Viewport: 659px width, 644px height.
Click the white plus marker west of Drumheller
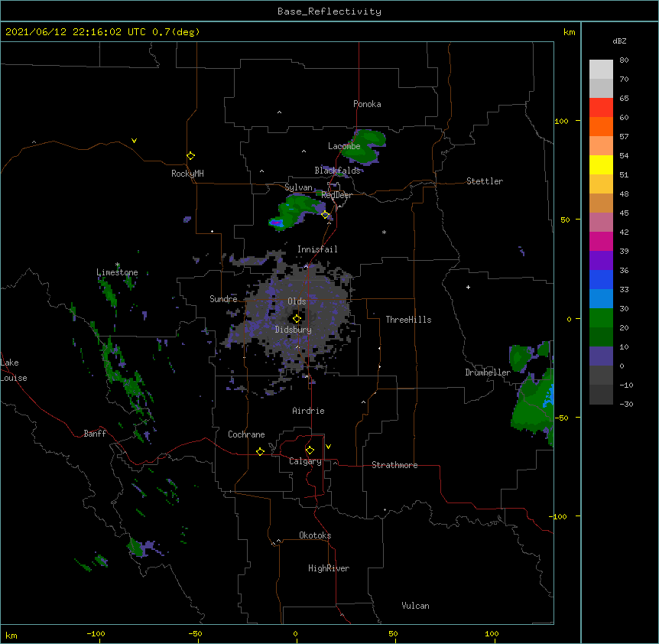click(468, 287)
